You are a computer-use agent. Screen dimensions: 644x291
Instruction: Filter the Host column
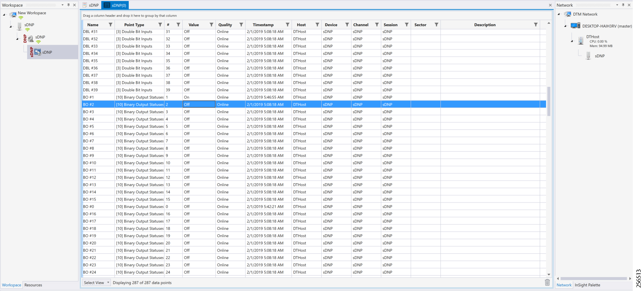(x=317, y=25)
